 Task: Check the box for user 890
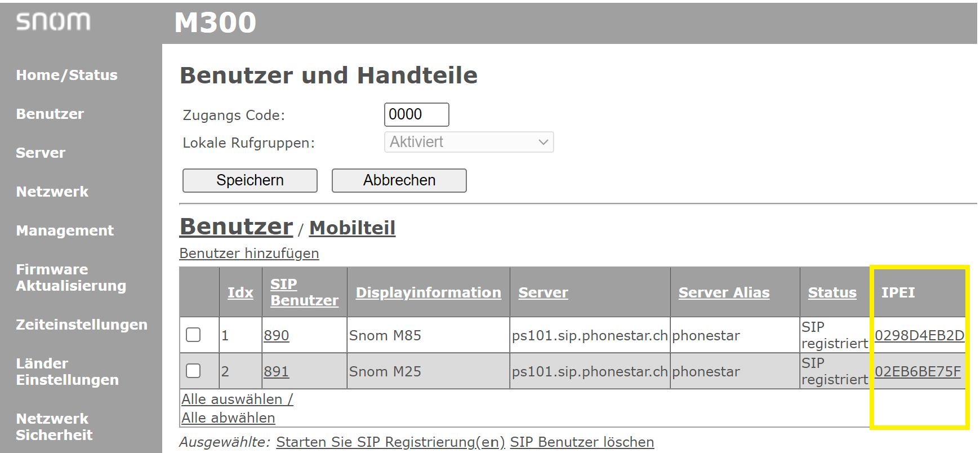click(x=193, y=335)
